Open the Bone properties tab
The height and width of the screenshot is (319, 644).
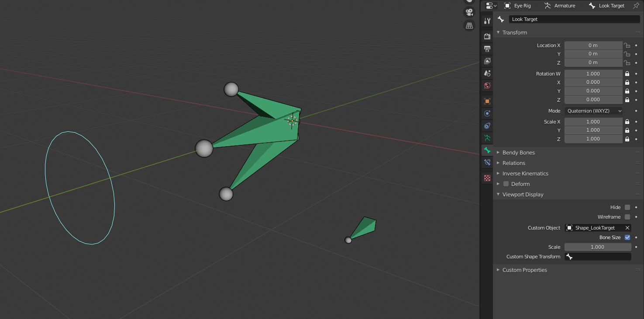[x=487, y=150]
